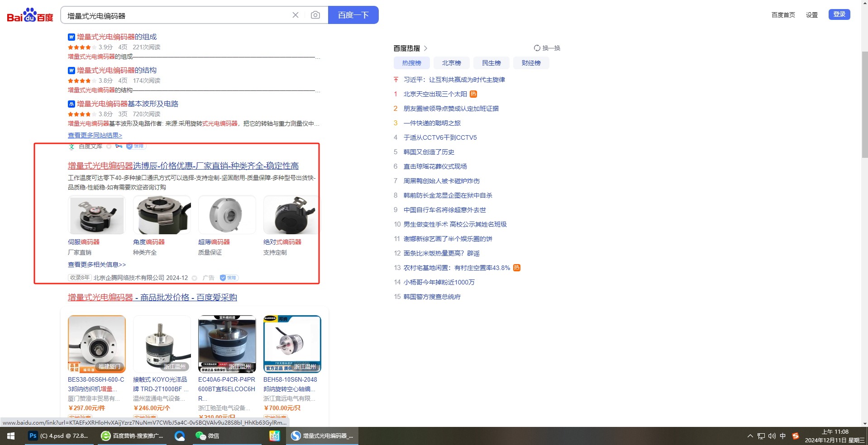
Task: Open hot search 朋友圈被领导点赞成认定加班证据
Action: [x=451, y=109]
